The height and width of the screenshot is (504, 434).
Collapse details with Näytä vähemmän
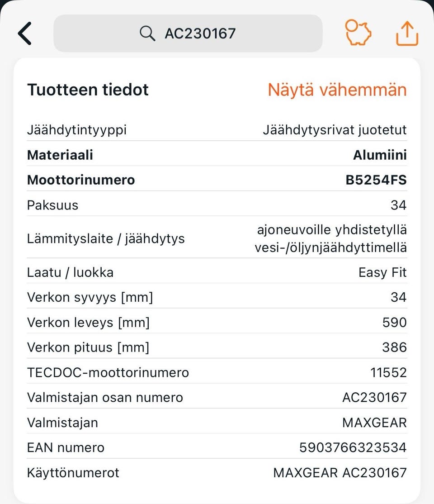pyautogui.click(x=337, y=90)
